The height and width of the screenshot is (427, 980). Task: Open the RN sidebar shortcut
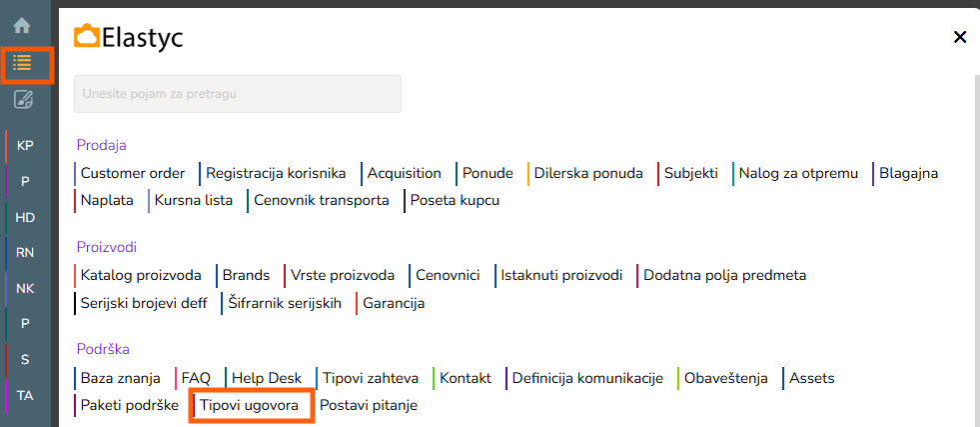point(25,253)
